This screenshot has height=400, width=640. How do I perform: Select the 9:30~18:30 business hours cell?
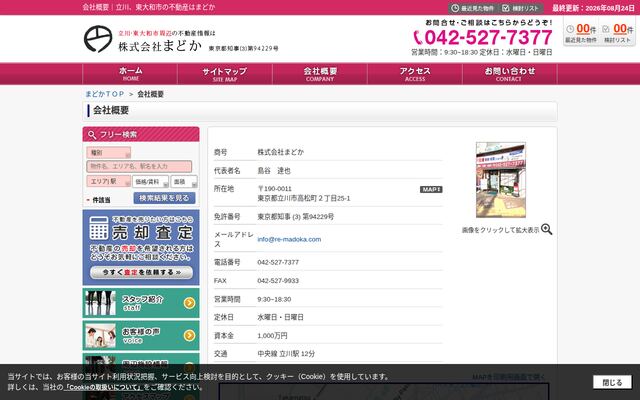[274, 299]
